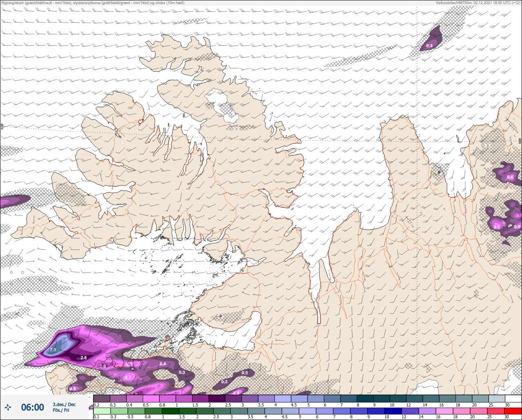Click the 7.1 precipitation value on map
522x420 pixels.
pos(53,350)
